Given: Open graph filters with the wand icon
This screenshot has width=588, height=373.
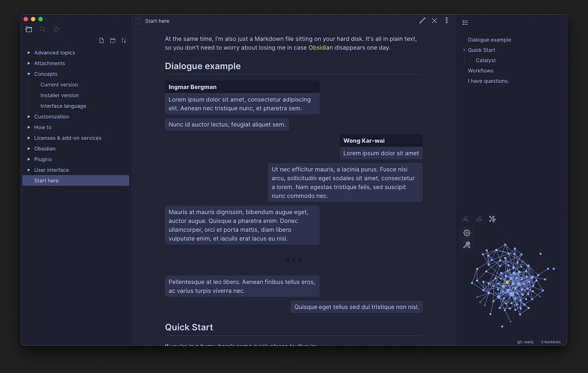Looking at the screenshot, I should (x=467, y=244).
